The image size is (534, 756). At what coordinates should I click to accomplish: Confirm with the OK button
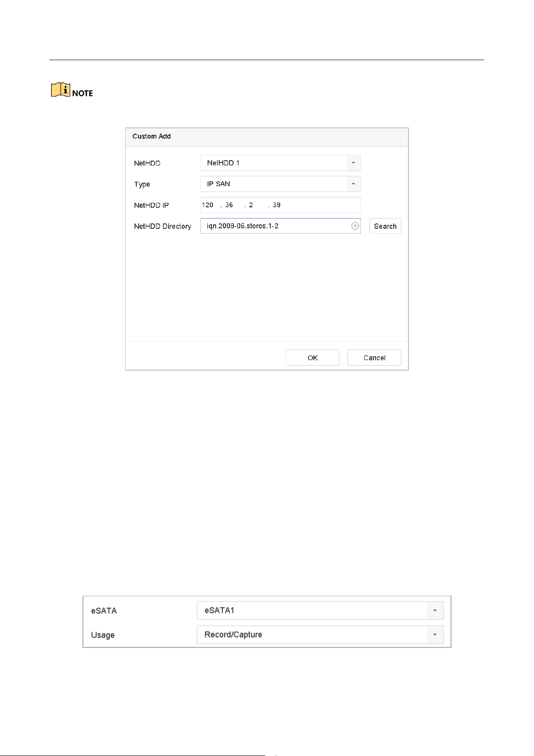pyautogui.click(x=313, y=358)
